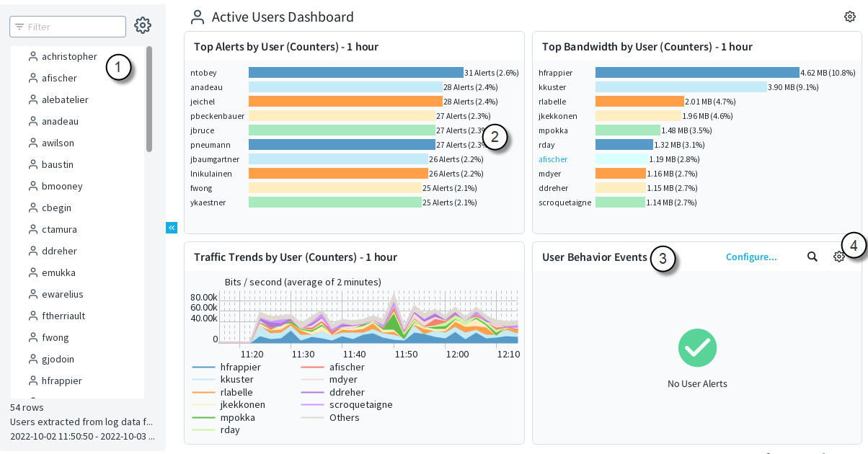This screenshot has width=868, height=454.
Task: Select user bmooney from the list
Action: click(x=62, y=186)
